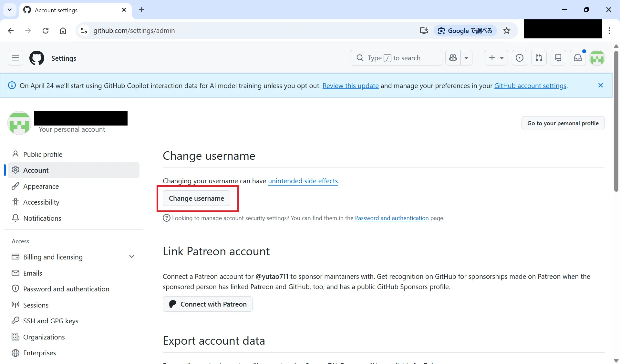Click Connect with Patreon button

point(208,304)
